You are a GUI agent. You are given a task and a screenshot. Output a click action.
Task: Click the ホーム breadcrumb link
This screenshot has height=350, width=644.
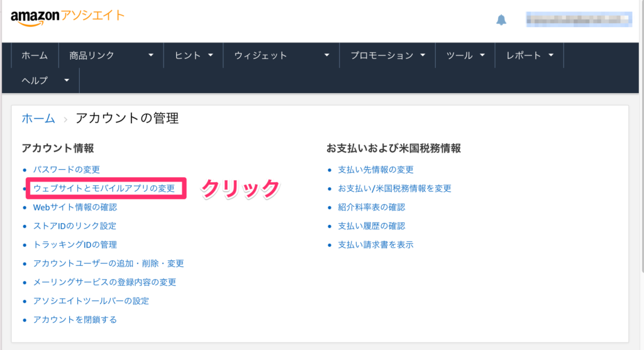tap(38, 119)
